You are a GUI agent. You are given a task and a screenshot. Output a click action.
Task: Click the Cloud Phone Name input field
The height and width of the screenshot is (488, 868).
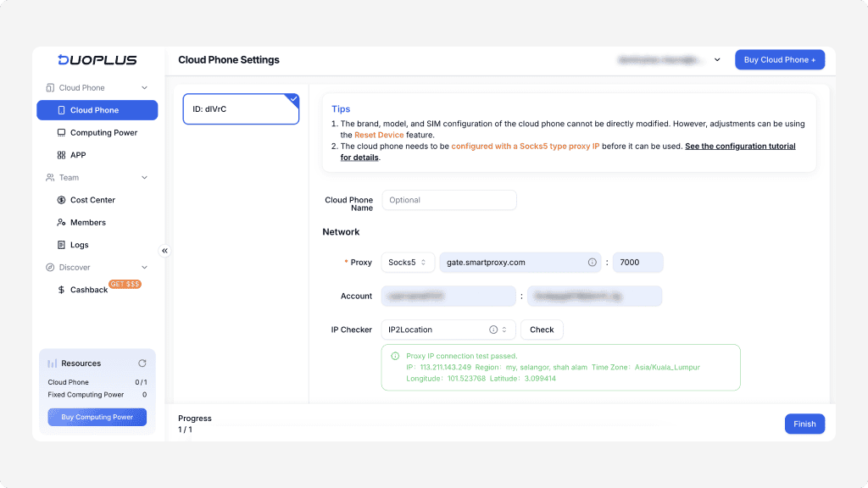tap(448, 200)
